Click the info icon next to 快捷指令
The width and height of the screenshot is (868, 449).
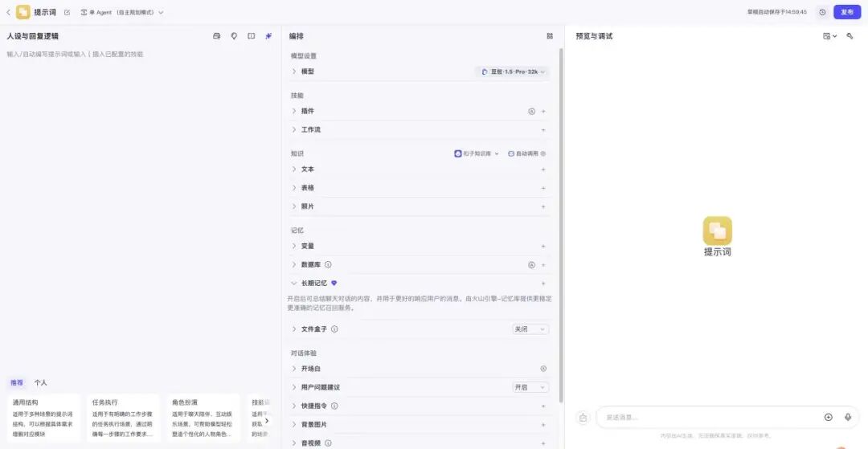[334, 406]
